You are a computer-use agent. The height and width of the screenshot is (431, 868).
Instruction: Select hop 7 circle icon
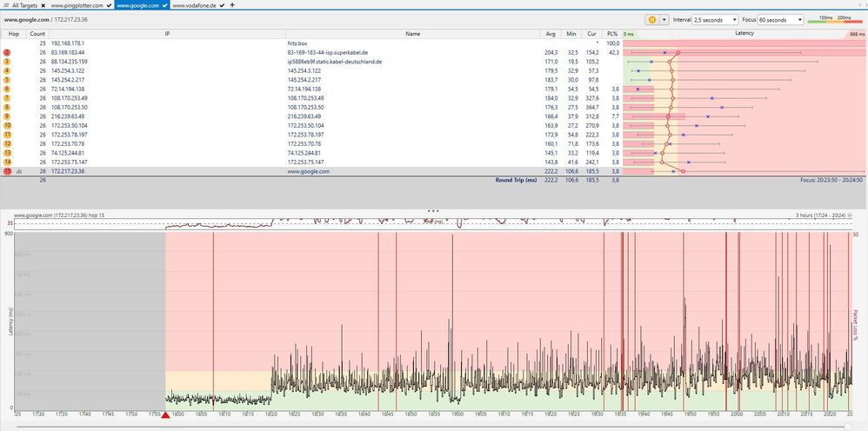[7, 98]
